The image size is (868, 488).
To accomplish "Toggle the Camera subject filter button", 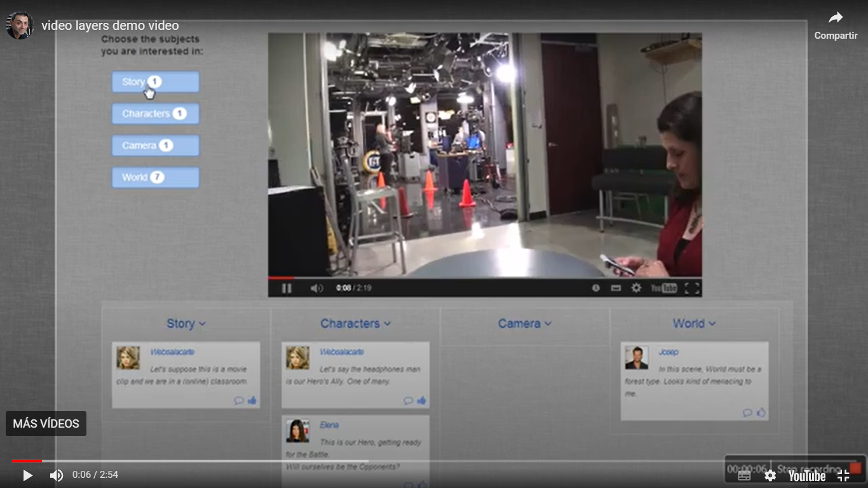I will pyautogui.click(x=155, y=146).
